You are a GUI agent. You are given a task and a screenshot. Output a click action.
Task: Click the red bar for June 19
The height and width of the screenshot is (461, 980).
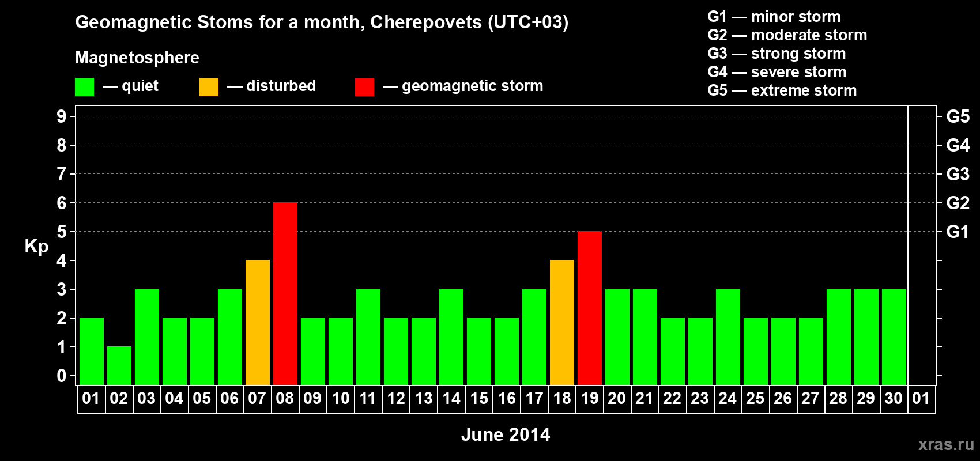[590, 308]
